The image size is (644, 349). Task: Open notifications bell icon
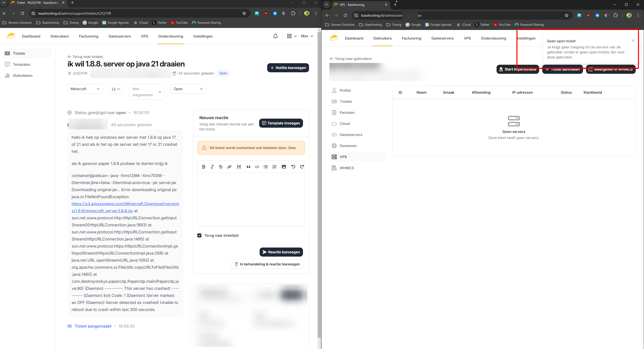click(275, 36)
